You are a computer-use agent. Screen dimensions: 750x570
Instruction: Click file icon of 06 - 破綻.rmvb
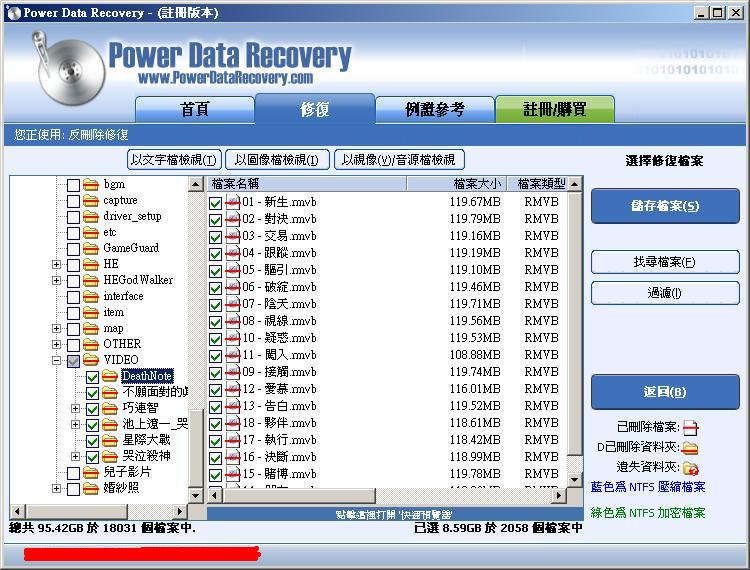click(x=232, y=287)
